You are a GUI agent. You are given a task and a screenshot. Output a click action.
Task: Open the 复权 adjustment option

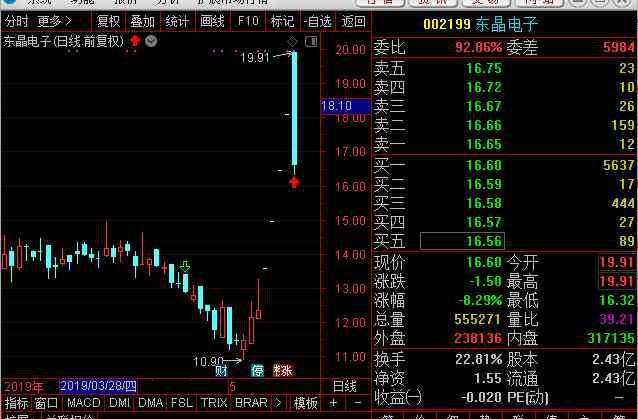(109, 21)
